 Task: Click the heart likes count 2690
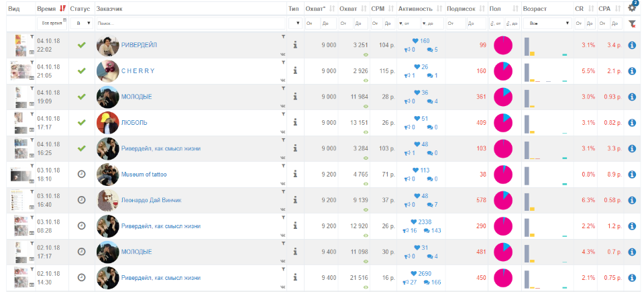(421, 273)
